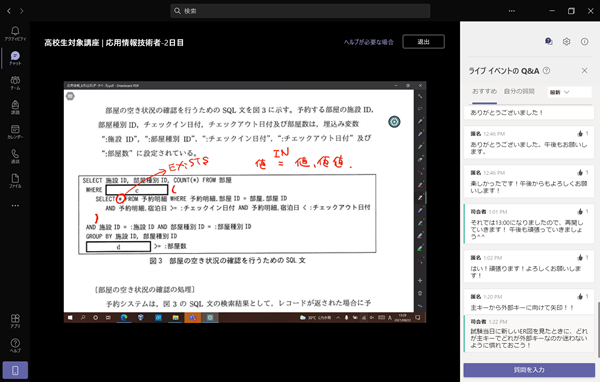
Task: Click the Teams icon in shared screen taskbar
Action: pos(192,317)
